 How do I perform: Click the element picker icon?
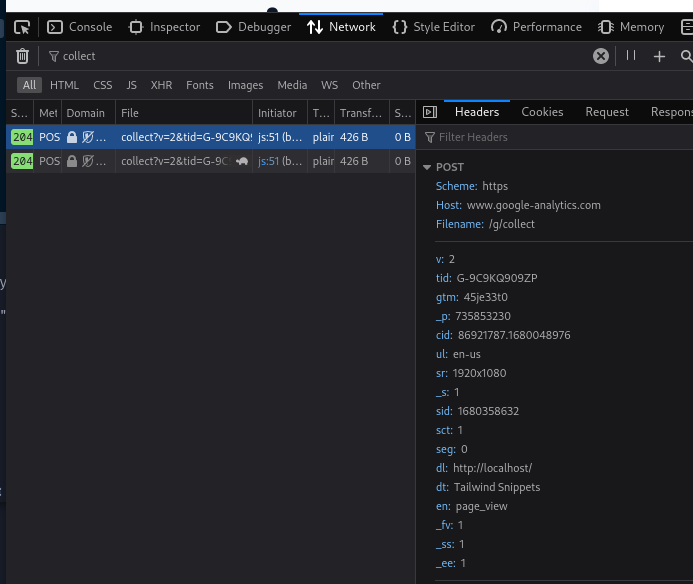pos(22,27)
